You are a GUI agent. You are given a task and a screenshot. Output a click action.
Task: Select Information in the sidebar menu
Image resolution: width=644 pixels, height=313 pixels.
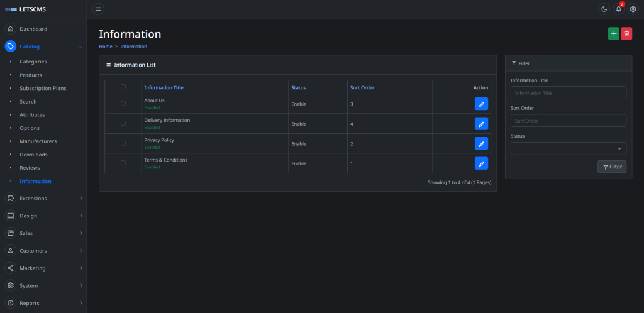pos(35,181)
